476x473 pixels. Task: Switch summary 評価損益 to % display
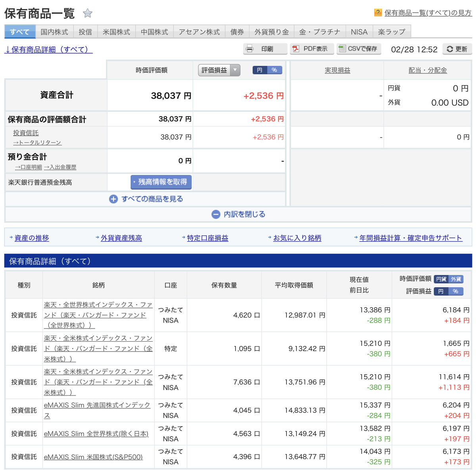coord(274,70)
